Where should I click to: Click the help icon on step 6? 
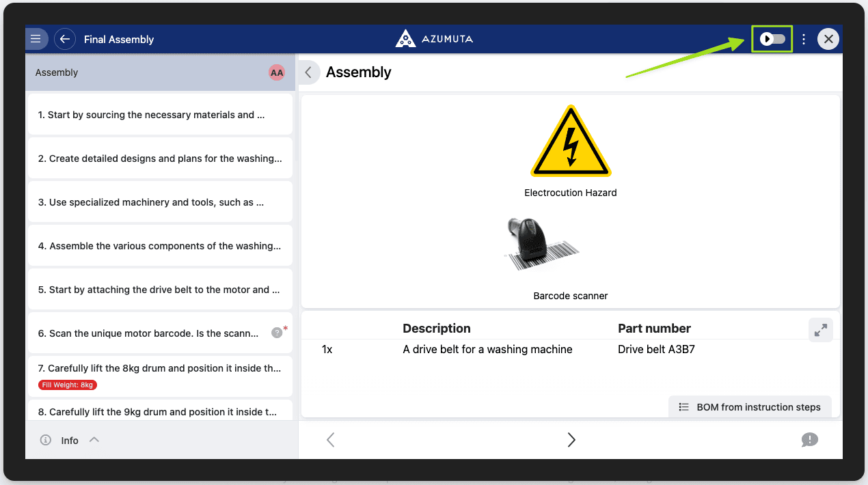click(x=277, y=333)
